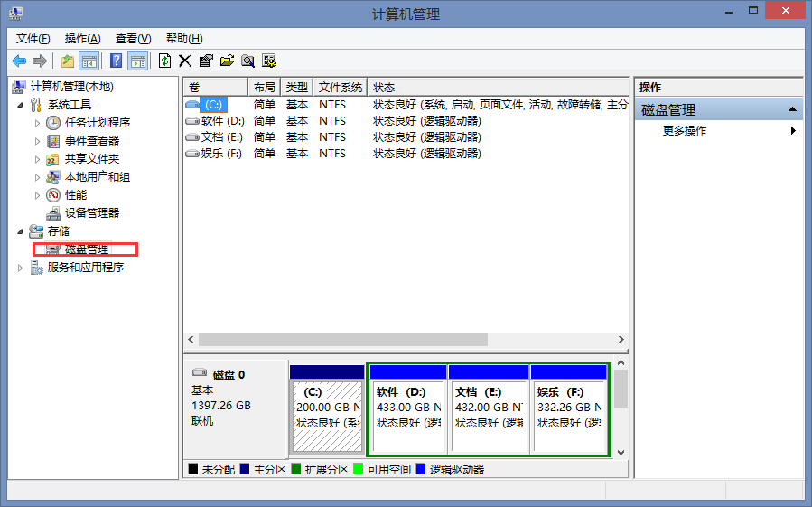This screenshot has height=507, width=812.
Task: Click the open folder toolbar icon
Action: (x=227, y=61)
